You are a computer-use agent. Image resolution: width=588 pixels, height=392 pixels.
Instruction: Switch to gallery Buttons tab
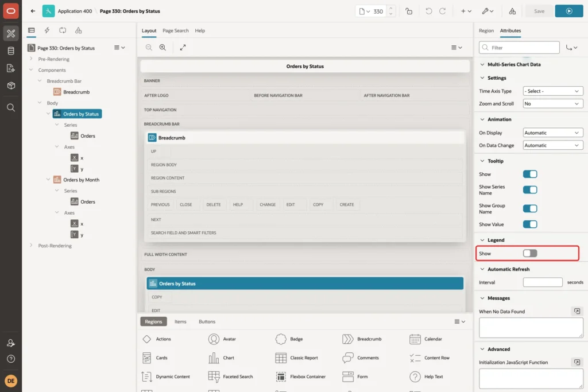207,321
